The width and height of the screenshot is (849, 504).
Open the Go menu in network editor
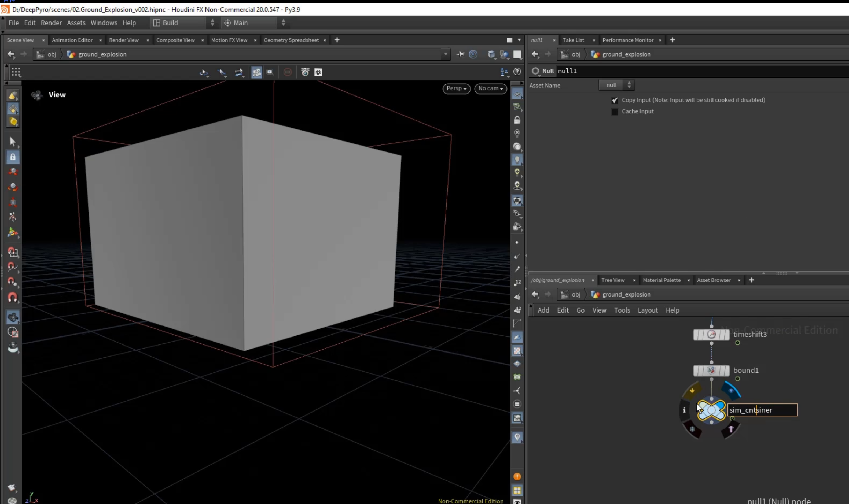(580, 310)
